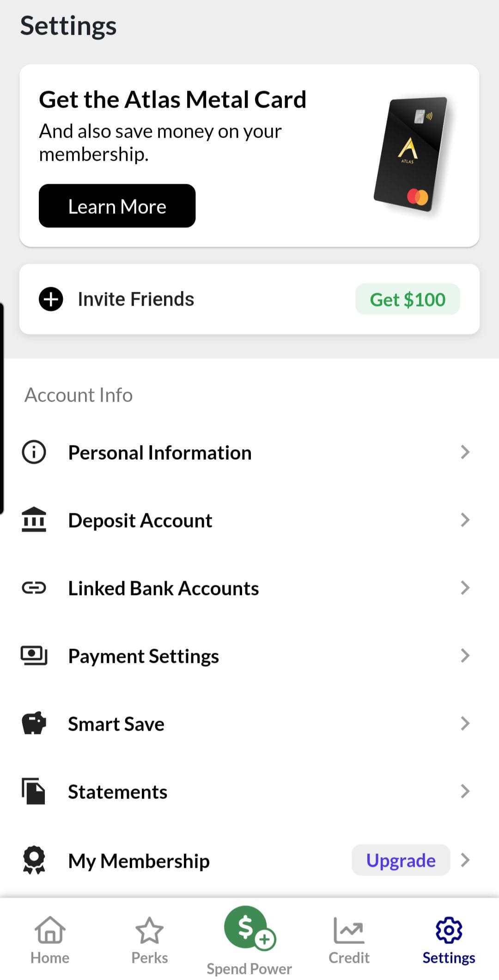Image resolution: width=499 pixels, height=980 pixels.
Task: Tap the Get $100 referral button
Action: (x=408, y=300)
